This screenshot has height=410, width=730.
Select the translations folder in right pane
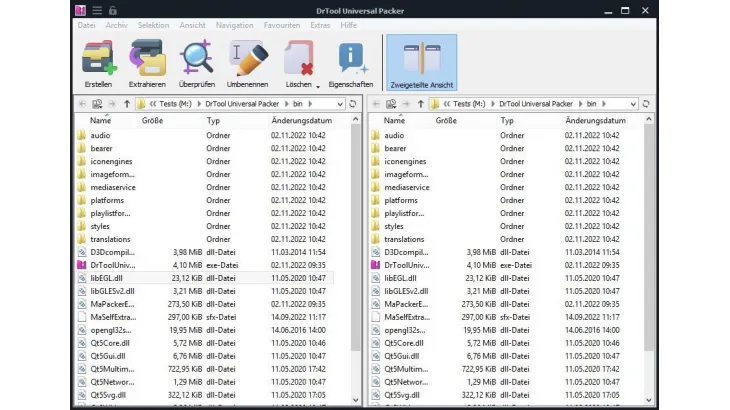click(404, 239)
